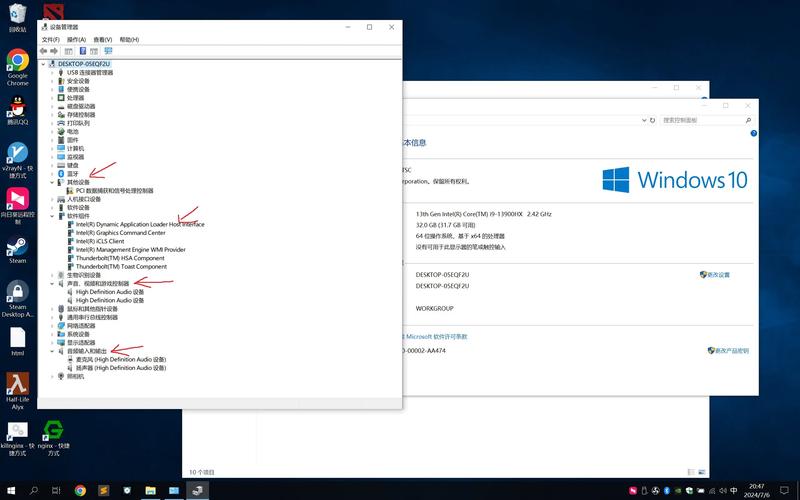Viewport: 800px width, 500px height.
Task: Expand the 显示适配器 category
Action: pos(52,342)
